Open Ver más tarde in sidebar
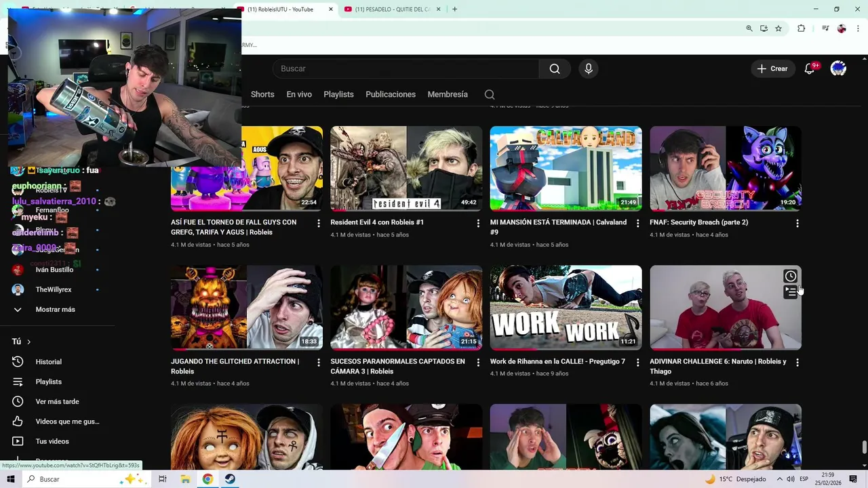The height and width of the screenshot is (488, 868). (x=58, y=401)
